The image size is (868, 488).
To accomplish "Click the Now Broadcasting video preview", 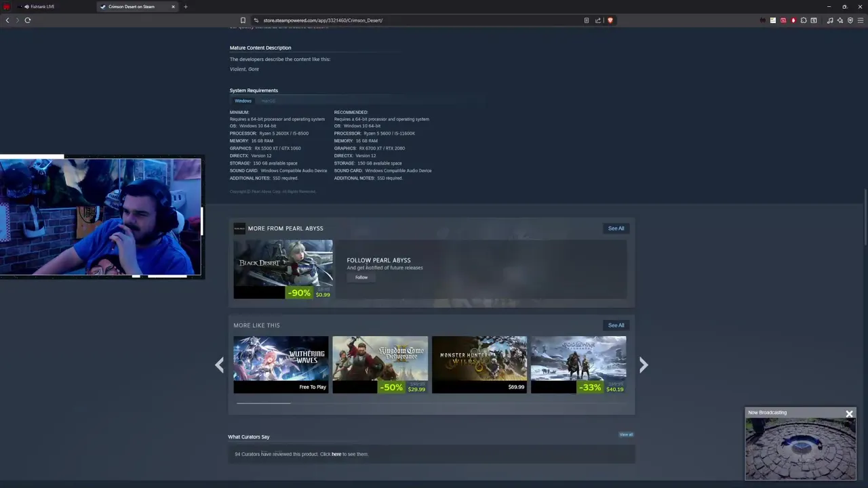I will click(x=800, y=449).
